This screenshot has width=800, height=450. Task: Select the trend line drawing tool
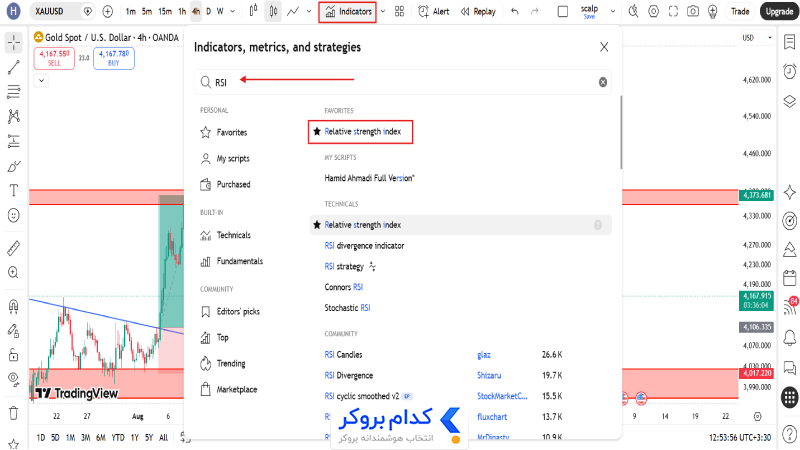click(14, 67)
